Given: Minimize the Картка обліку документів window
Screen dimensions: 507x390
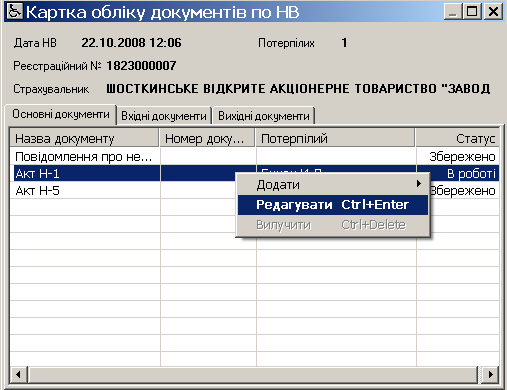Looking at the screenshot, I should [x=453, y=12].
